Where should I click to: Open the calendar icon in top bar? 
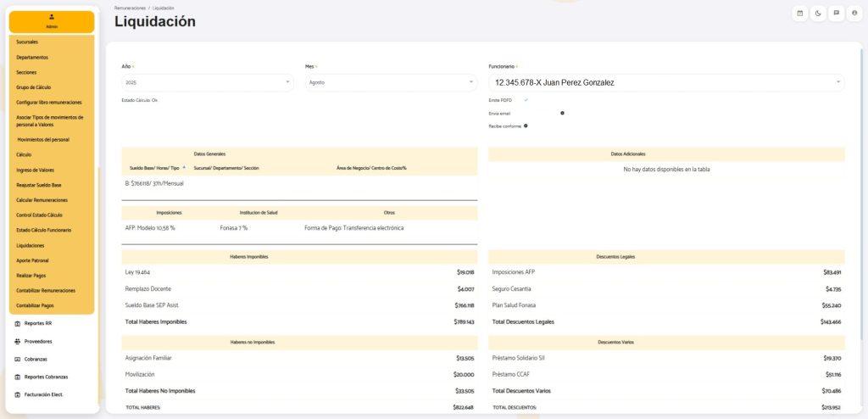(800, 14)
